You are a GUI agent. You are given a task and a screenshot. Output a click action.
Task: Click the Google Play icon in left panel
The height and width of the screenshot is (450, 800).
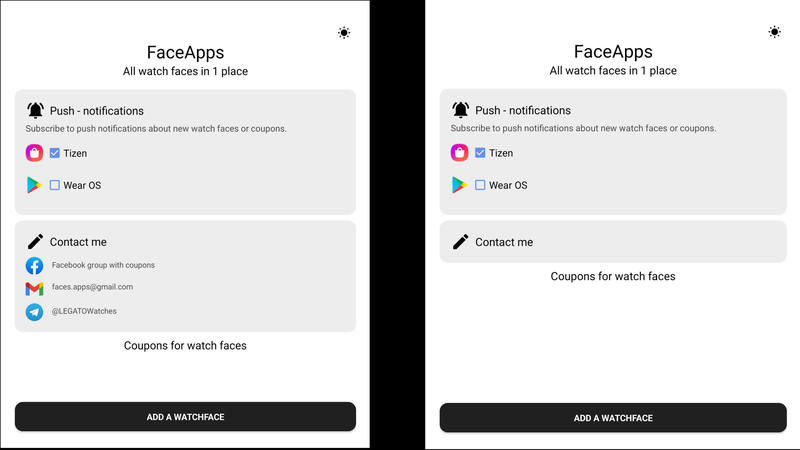click(34, 185)
